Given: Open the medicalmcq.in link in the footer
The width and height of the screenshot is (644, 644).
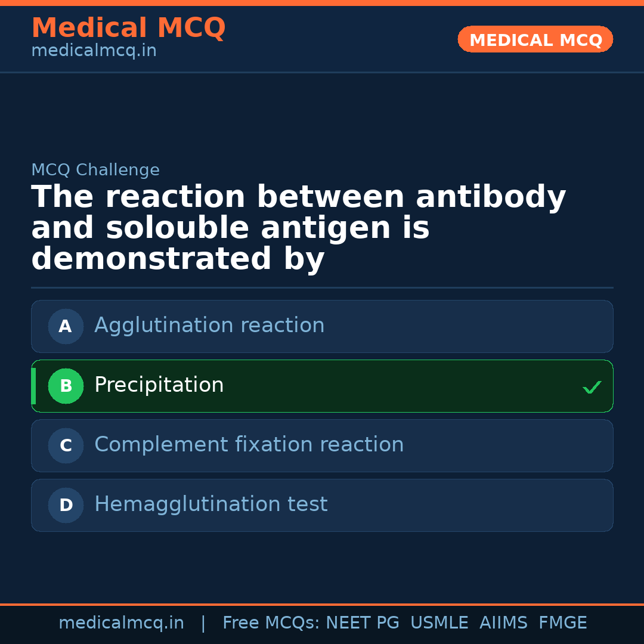Looking at the screenshot, I should coord(121,623).
